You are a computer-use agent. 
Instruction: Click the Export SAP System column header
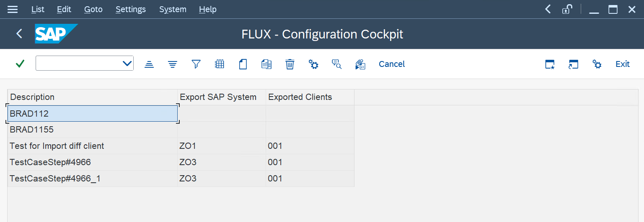218,97
